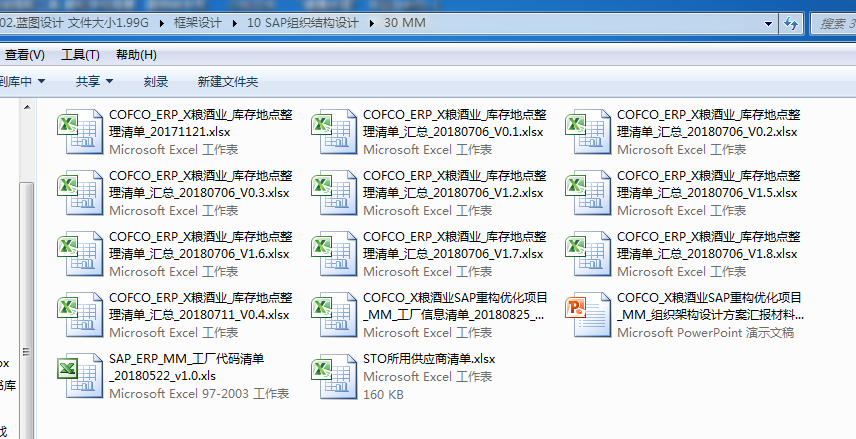Select Excel icon of 汇总_20180706_V0.1.xlsx

coord(334,132)
